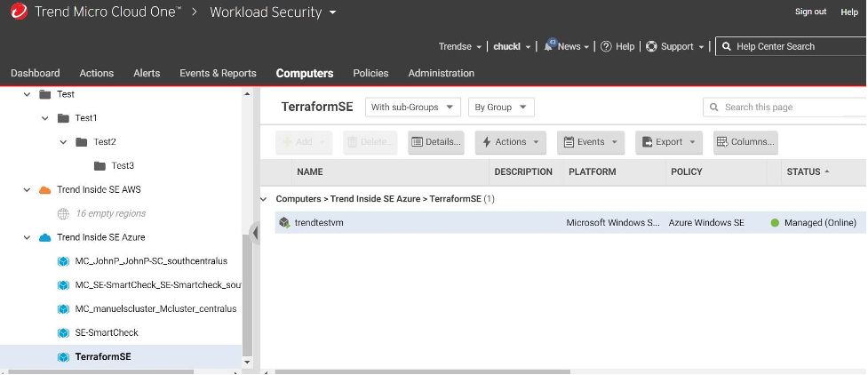
Task: Click the Search this page magnifier icon
Action: 714,107
